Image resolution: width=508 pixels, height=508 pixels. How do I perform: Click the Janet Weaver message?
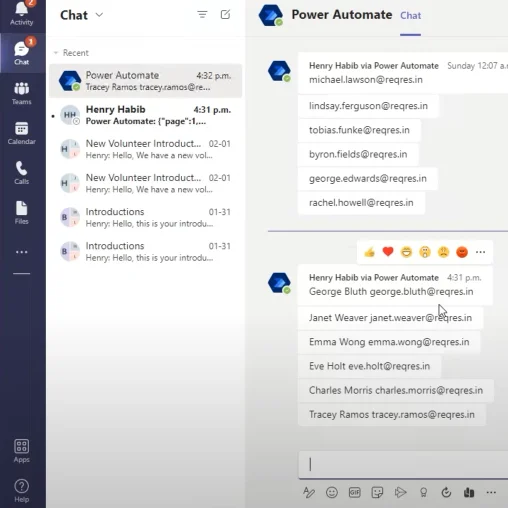390,318
